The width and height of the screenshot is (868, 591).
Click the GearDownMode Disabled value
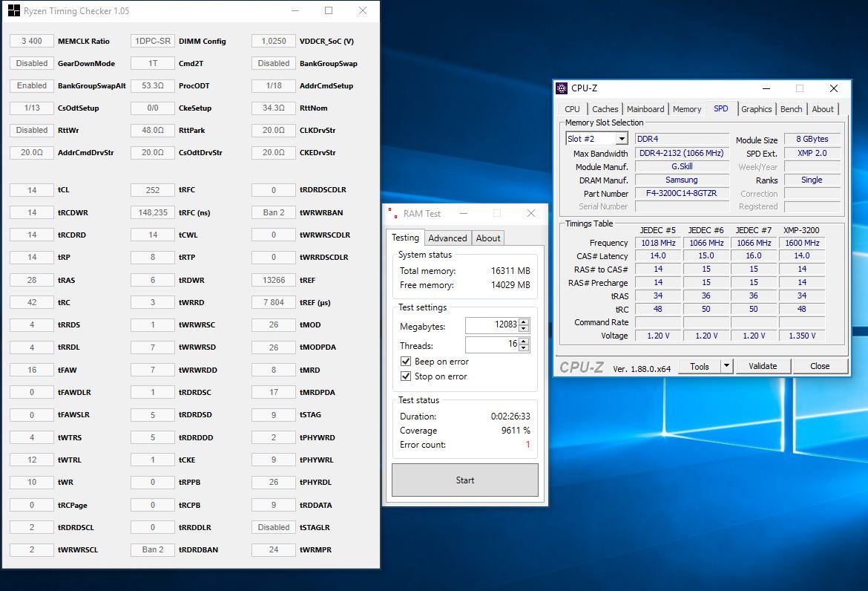[x=32, y=63]
